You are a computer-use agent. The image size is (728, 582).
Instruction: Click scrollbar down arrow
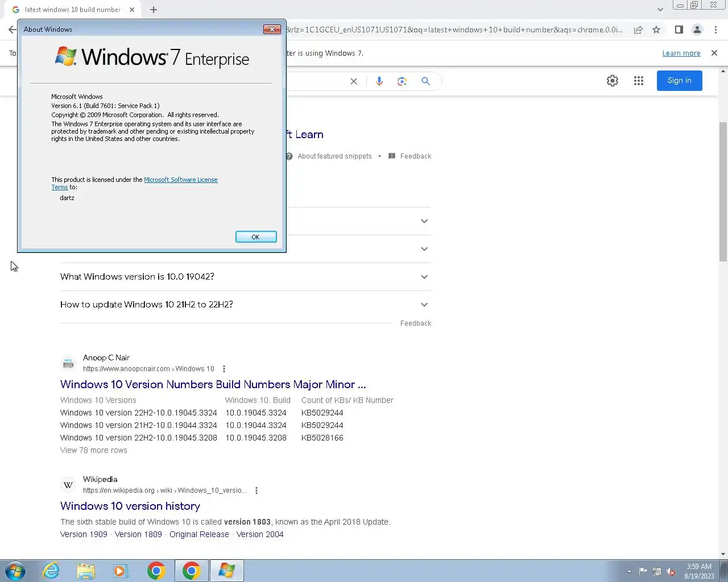point(723,554)
